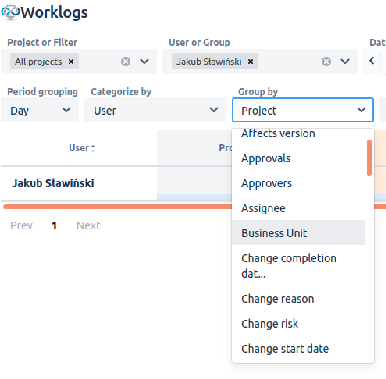Pick Change start date option
This screenshot has width=386, height=379.
point(285,349)
